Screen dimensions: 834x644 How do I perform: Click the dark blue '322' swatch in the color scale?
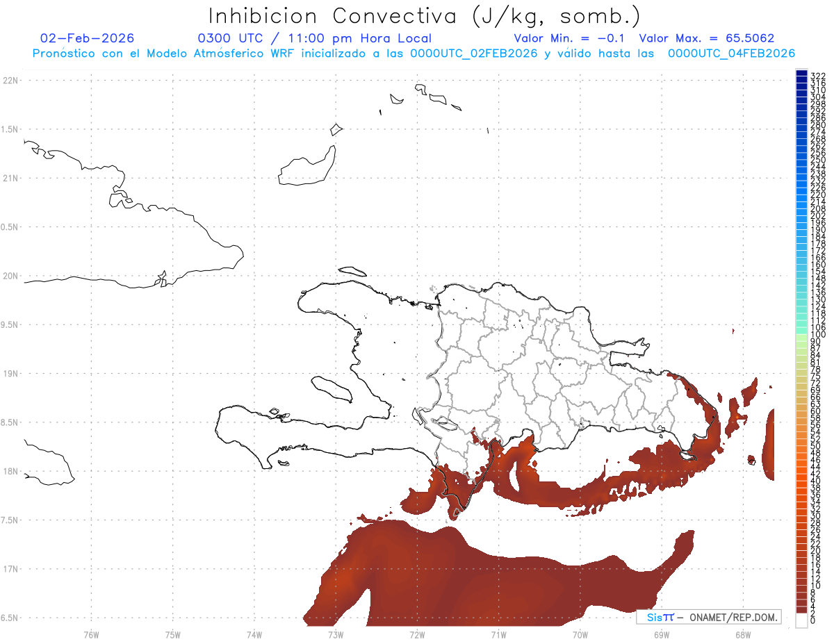[801, 74]
